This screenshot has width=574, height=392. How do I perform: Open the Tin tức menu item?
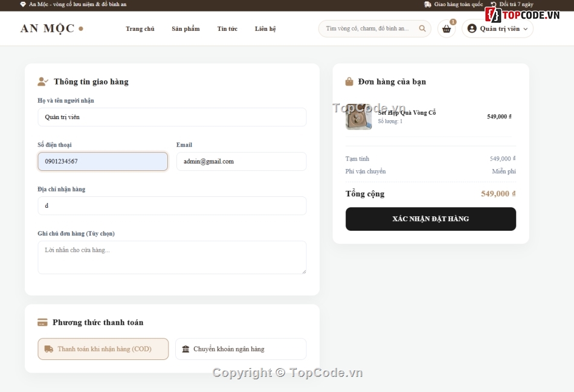tap(227, 28)
